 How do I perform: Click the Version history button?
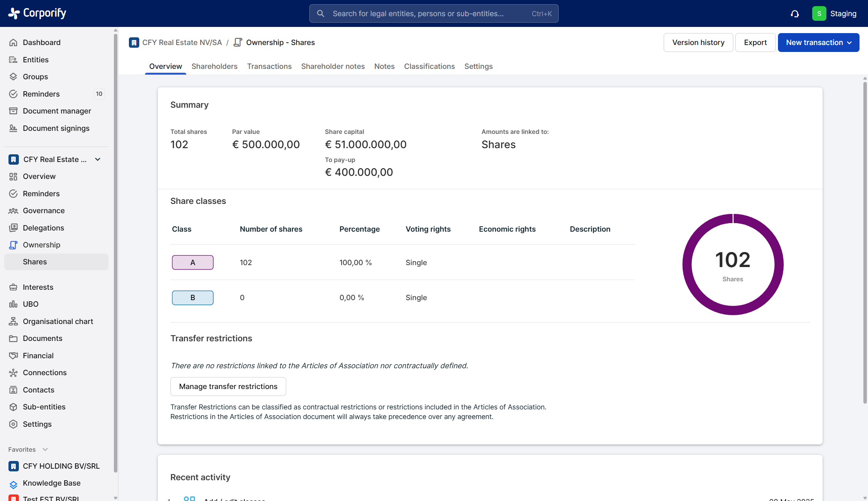(698, 42)
